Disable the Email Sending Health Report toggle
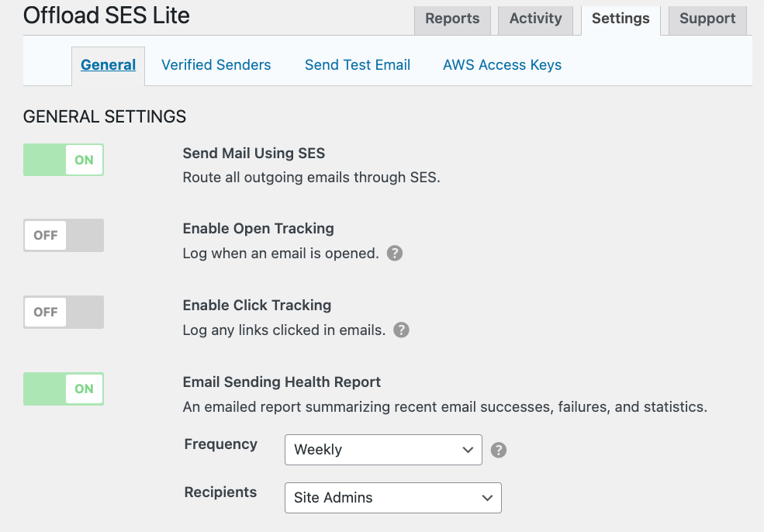Image resolution: width=764 pixels, height=532 pixels. 64,389
